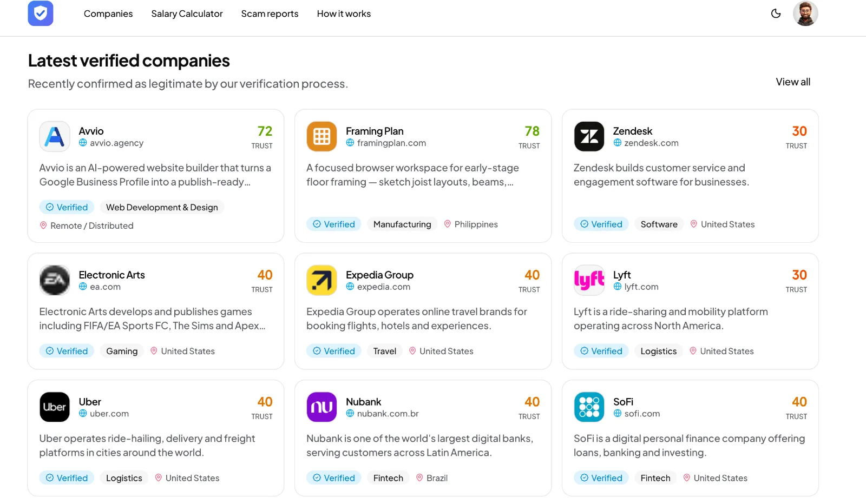
Task: Click the Verified badge on Zendesk card
Action: 601,224
